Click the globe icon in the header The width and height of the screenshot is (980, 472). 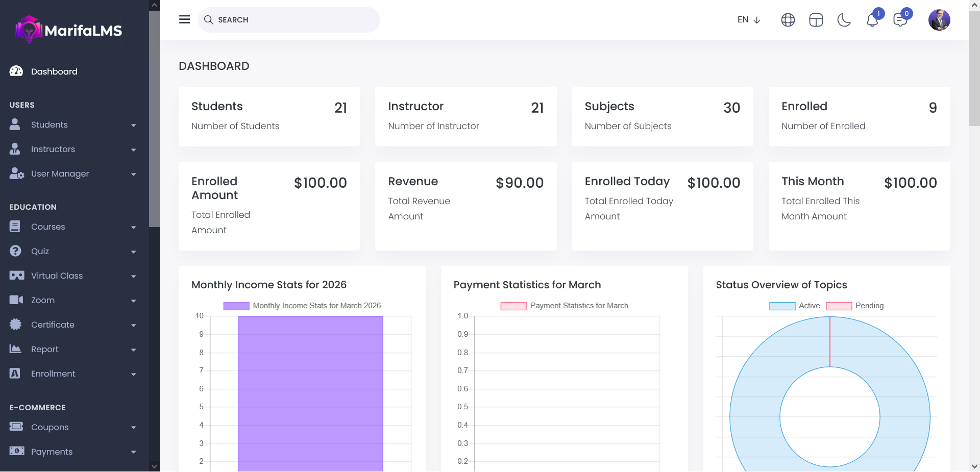click(788, 20)
